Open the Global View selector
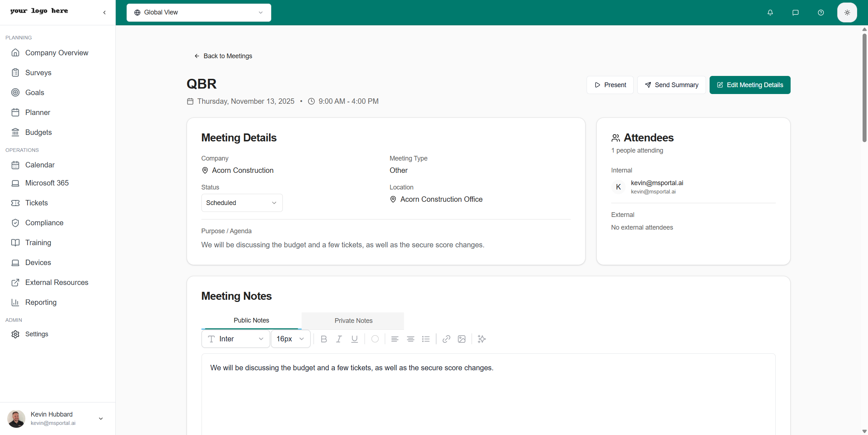This screenshot has width=868, height=435. point(199,12)
